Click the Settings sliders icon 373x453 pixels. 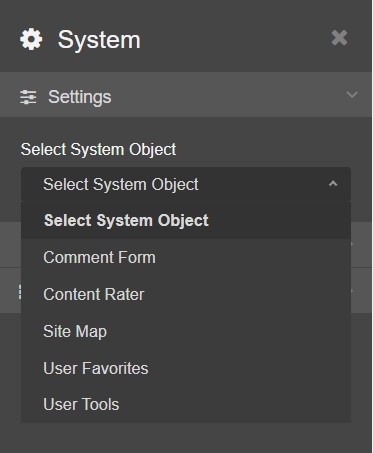(28, 97)
